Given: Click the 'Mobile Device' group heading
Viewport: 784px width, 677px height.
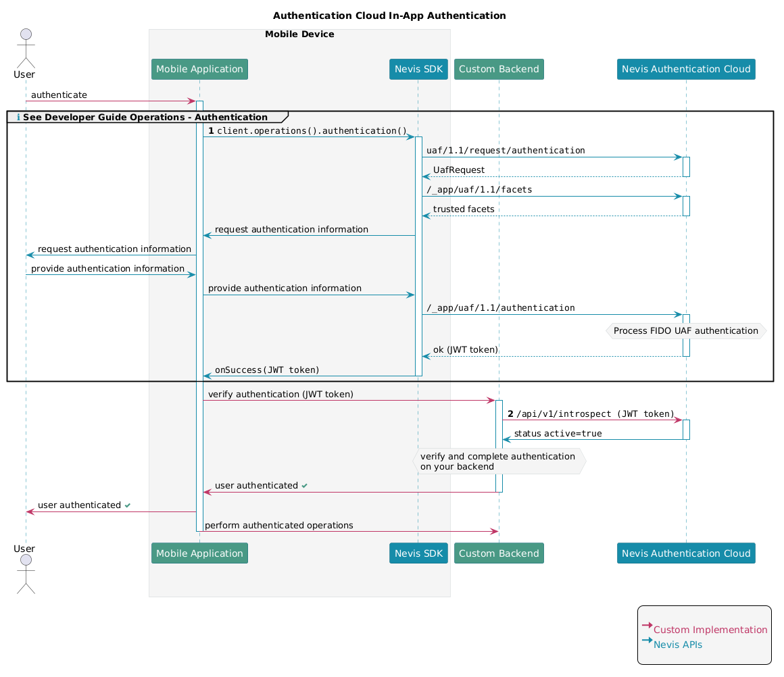Looking at the screenshot, I should click(299, 34).
